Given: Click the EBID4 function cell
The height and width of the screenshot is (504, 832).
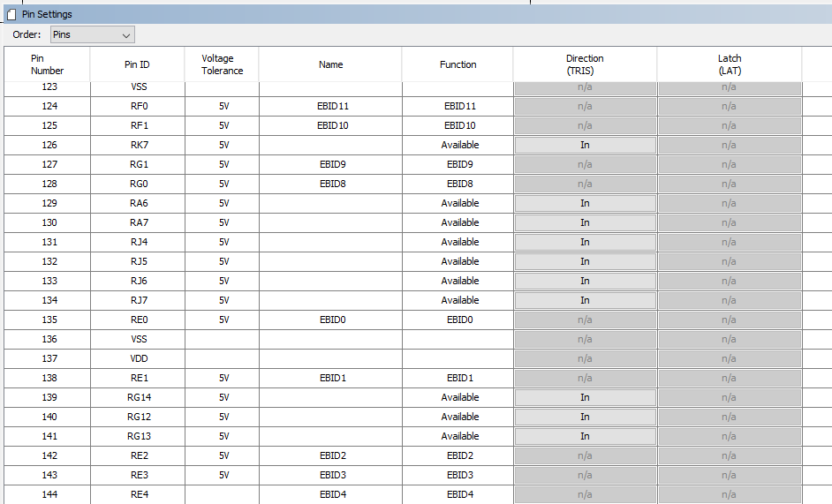Looking at the screenshot, I should tap(458, 494).
